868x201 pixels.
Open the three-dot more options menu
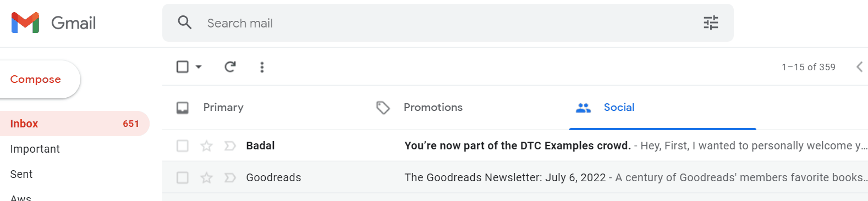coord(262,67)
